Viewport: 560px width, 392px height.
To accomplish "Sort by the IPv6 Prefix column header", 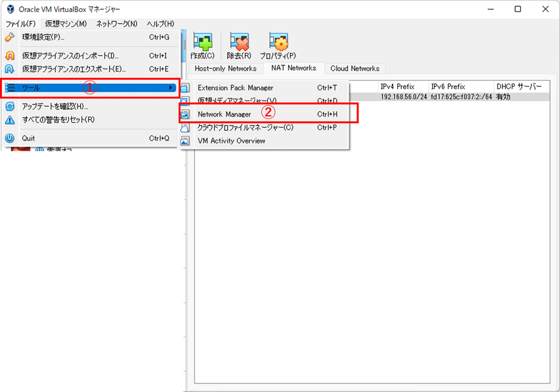I will point(461,87).
